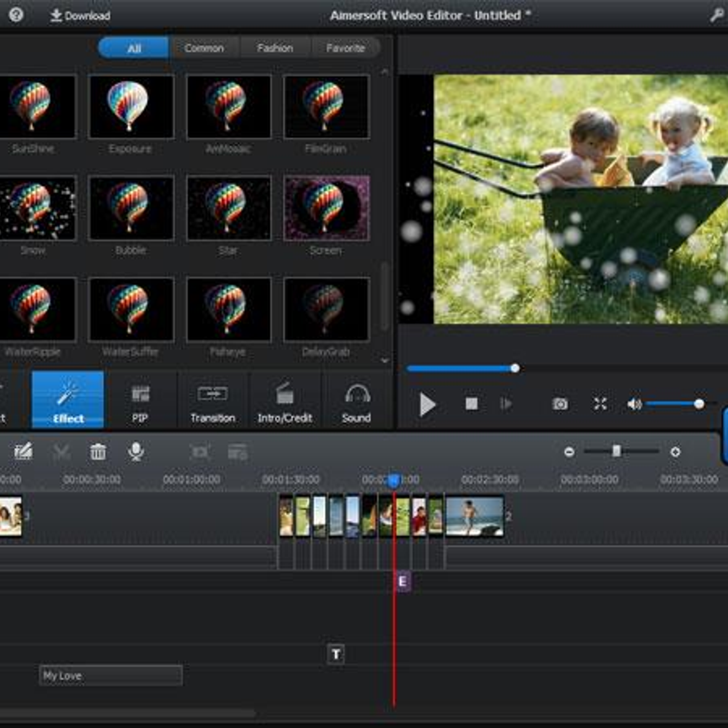Choose the WaterSuffer effect thumbnail
Image resolution: width=728 pixels, height=728 pixels.
point(131,309)
